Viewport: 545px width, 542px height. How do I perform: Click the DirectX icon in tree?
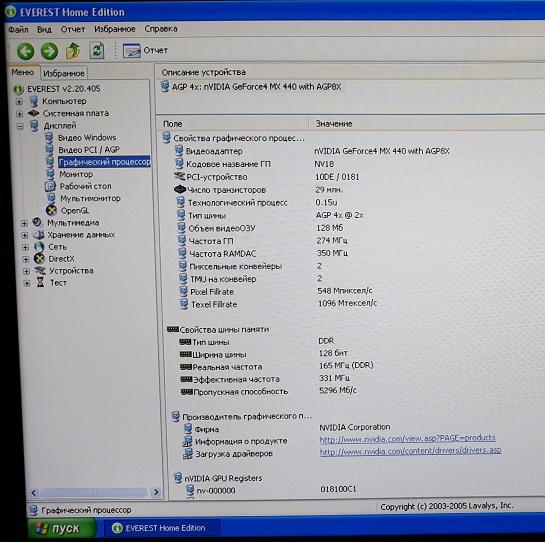tap(39, 259)
